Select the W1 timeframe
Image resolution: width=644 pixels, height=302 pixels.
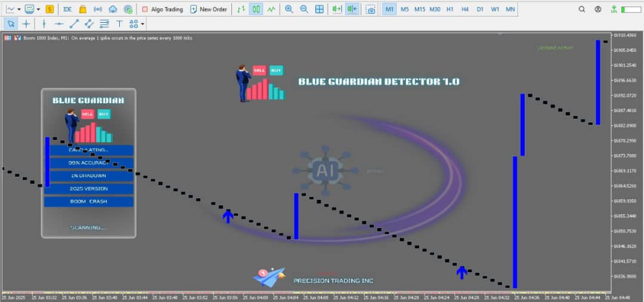(496, 9)
